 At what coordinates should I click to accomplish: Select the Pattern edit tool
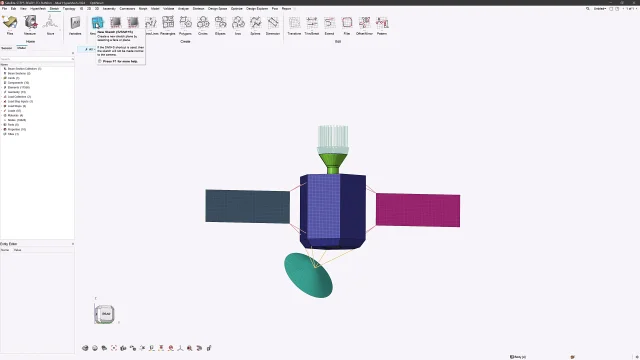coord(382,25)
